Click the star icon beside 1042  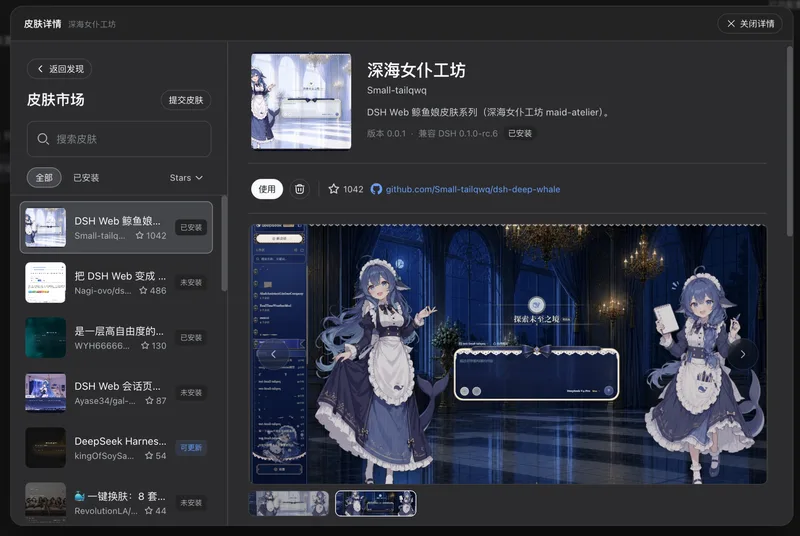[334, 189]
